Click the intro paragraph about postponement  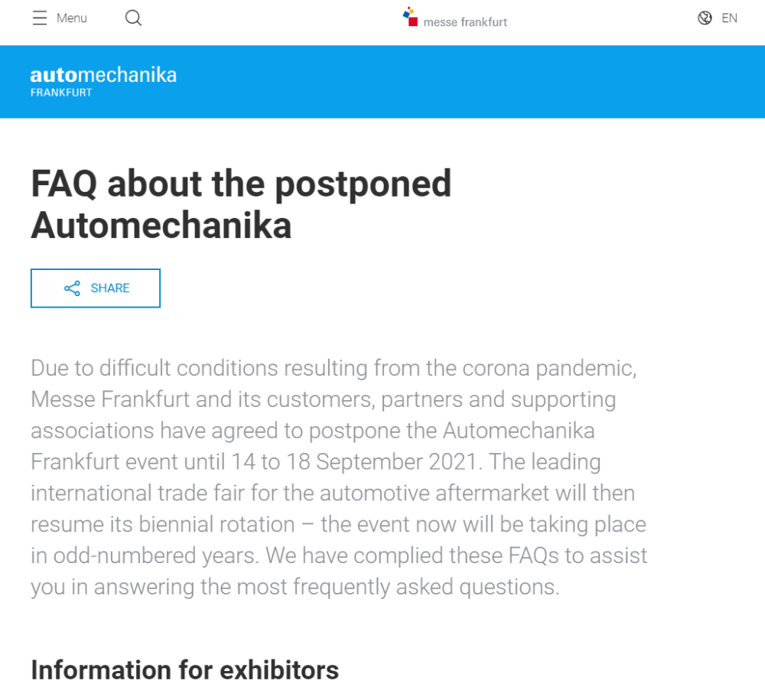339,477
